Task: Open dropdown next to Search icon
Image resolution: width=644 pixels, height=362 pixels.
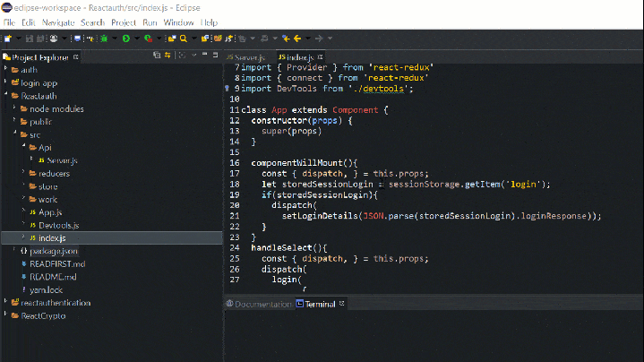Action: pos(193,39)
